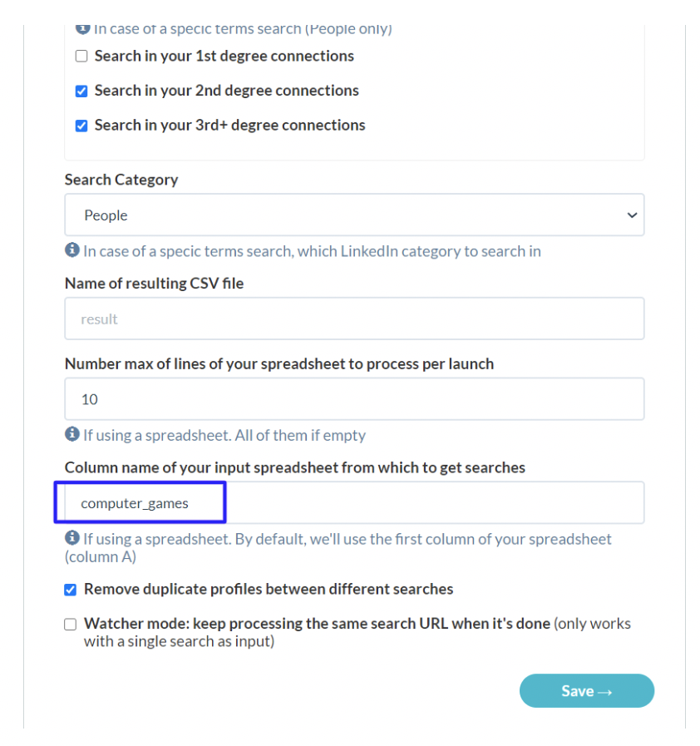Click info icon beside "All of them if empty"

[72, 434]
